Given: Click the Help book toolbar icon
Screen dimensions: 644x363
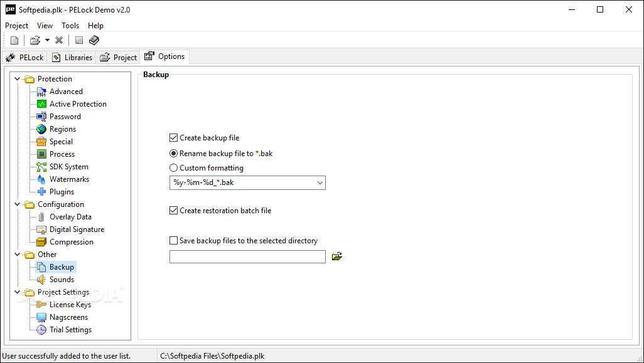Looking at the screenshot, I should tap(94, 40).
